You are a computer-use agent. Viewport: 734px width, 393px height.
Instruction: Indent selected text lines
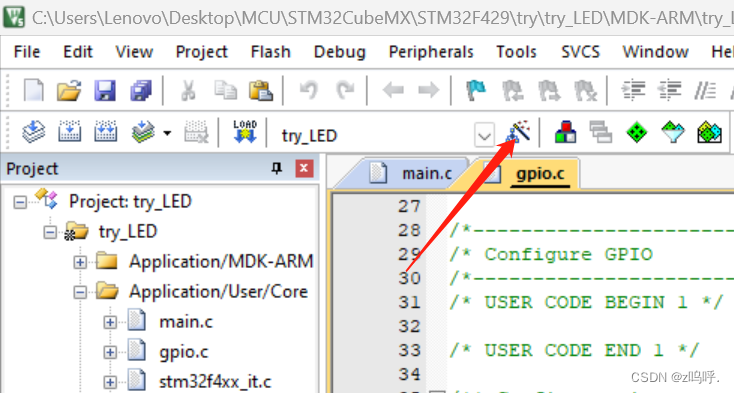[x=633, y=90]
